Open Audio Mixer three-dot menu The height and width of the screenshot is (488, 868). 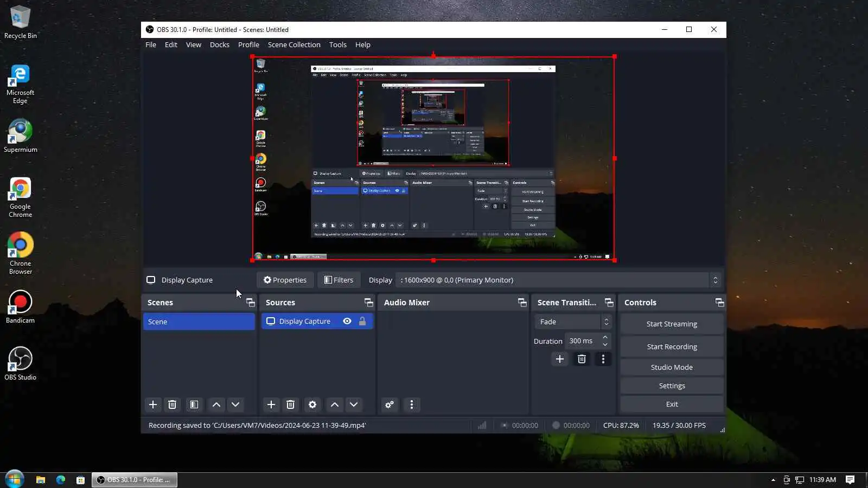[x=412, y=404]
